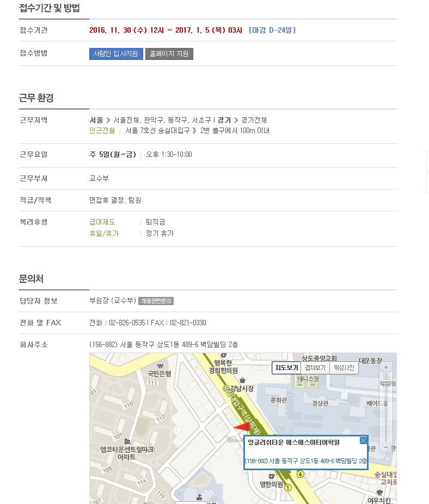Image resolution: width=429 pixels, height=504 pixels.
Task: Click the map zoom out minus button
Action: coord(385,447)
